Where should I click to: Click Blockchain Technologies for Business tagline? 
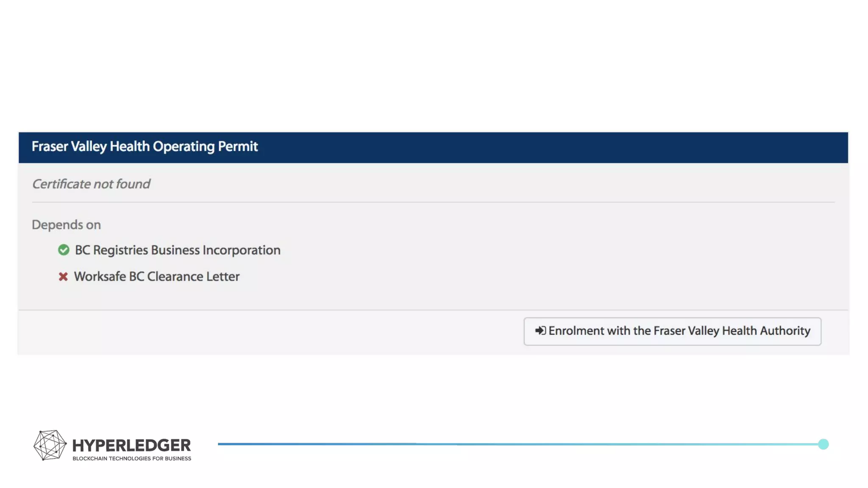click(132, 458)
